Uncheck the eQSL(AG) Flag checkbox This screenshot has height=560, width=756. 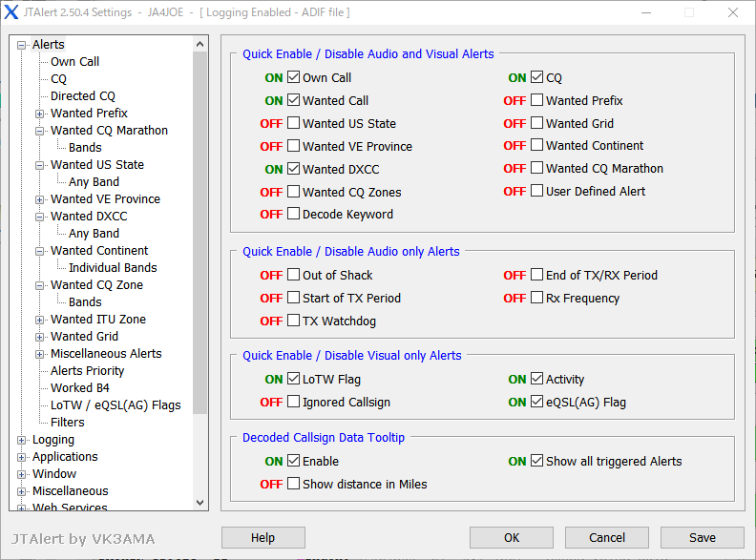point(536,402)
